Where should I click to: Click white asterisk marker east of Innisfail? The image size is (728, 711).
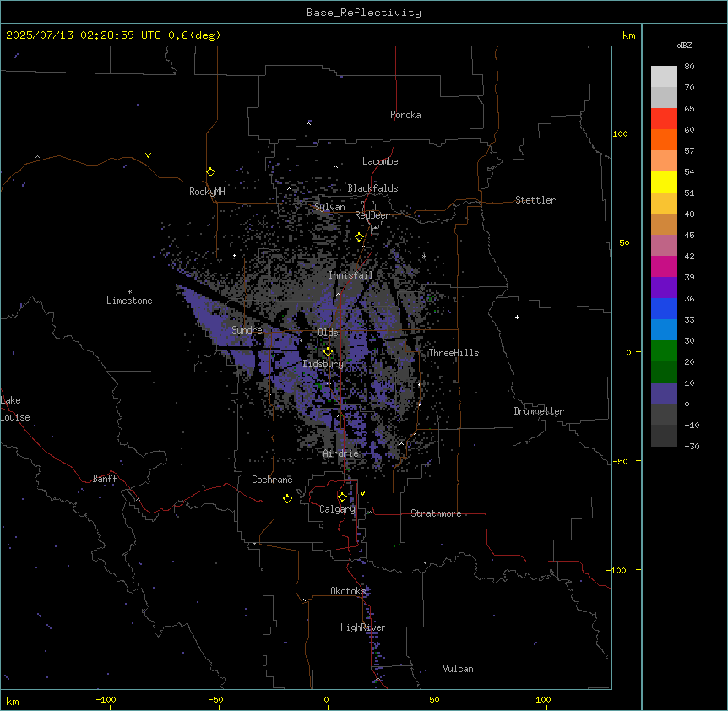(x=424, y=256)
